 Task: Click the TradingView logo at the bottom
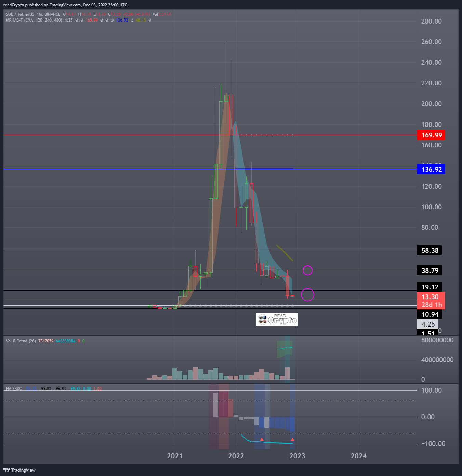(19, 470)
